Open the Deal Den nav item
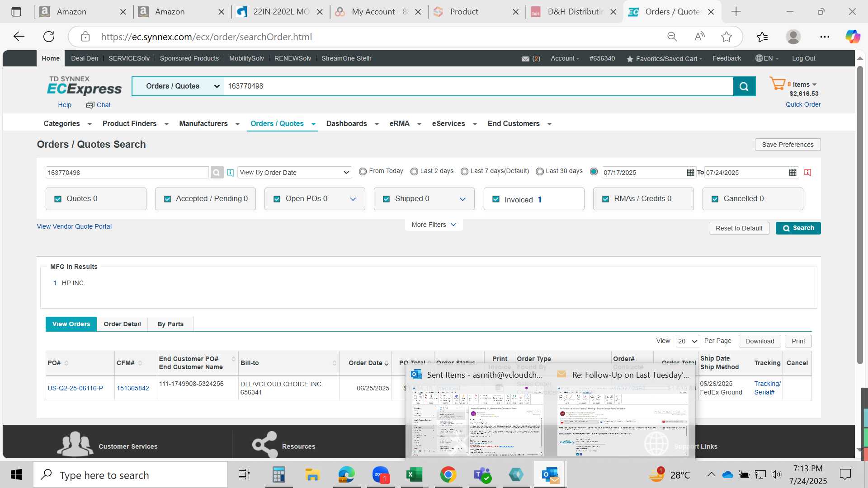The height and width of the screenshot is (488, 868). coord(85,58)
